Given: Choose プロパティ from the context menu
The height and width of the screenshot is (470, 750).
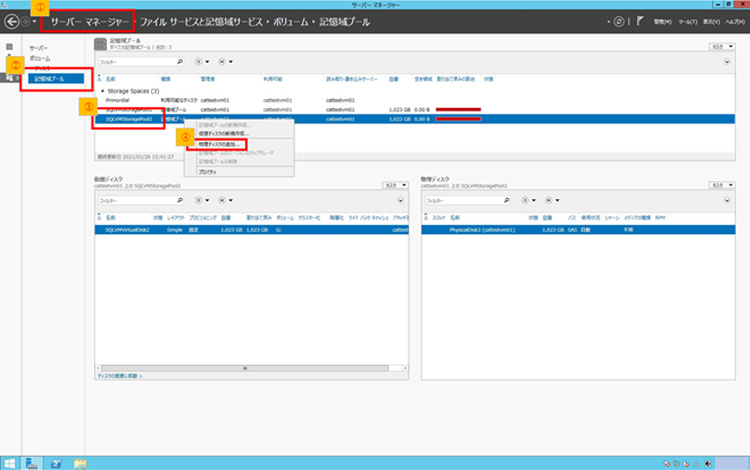Looking at the screenshot, I should coord(208,172).
